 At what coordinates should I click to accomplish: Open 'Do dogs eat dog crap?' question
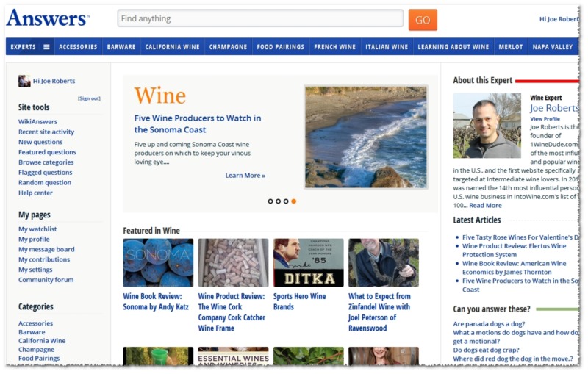click(x=486, y=350)
